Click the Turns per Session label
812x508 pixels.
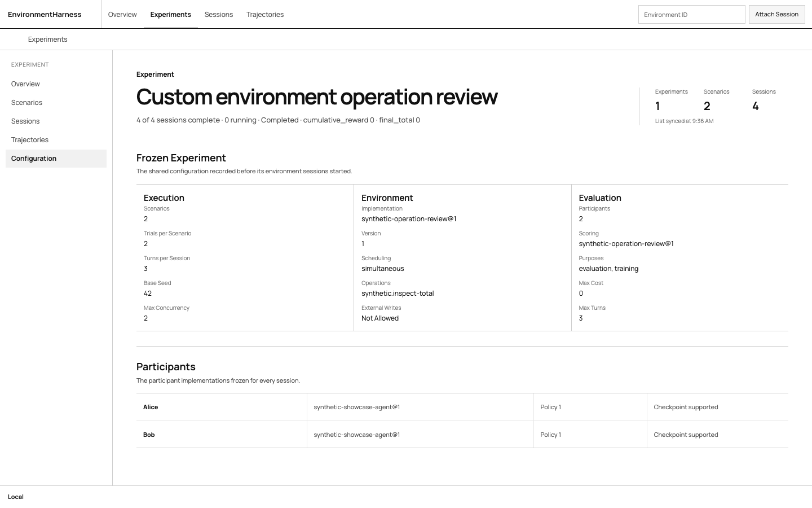(167, 258)
